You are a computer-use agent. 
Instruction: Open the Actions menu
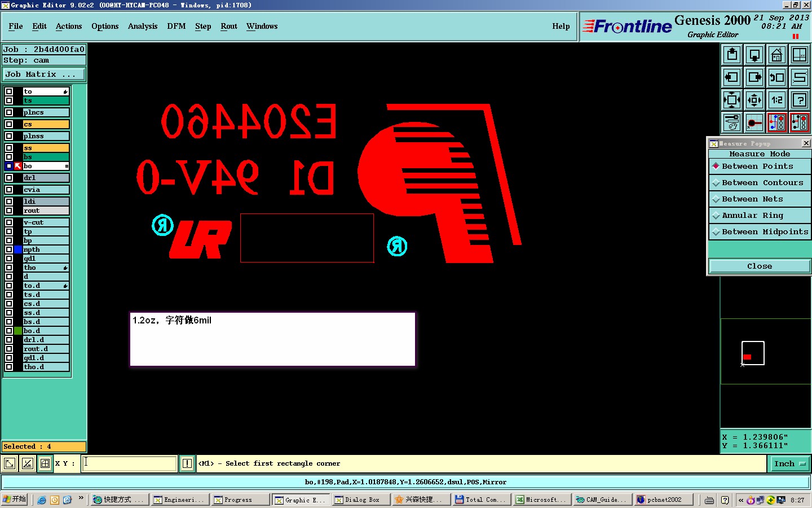(x=69, y=26)
